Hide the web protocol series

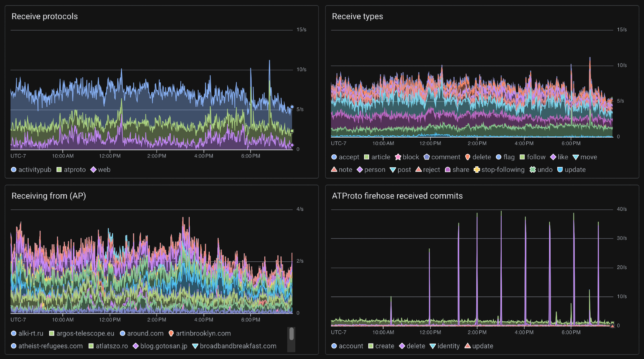point(104,170)
